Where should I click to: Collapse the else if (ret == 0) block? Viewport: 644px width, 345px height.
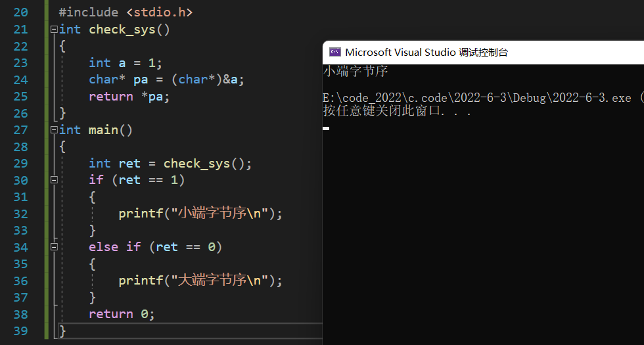(x=53, y=247)
